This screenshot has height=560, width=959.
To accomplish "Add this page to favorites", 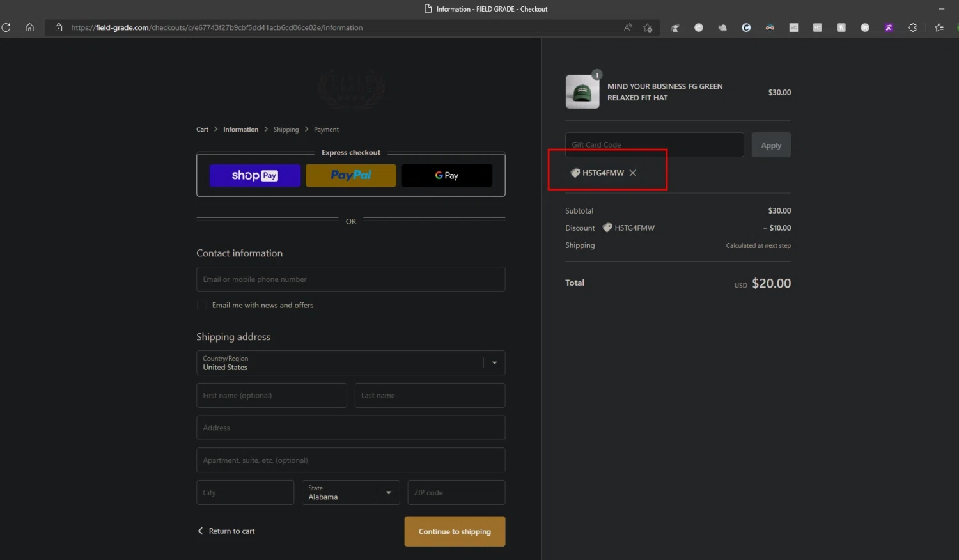I will coord(648,27).
